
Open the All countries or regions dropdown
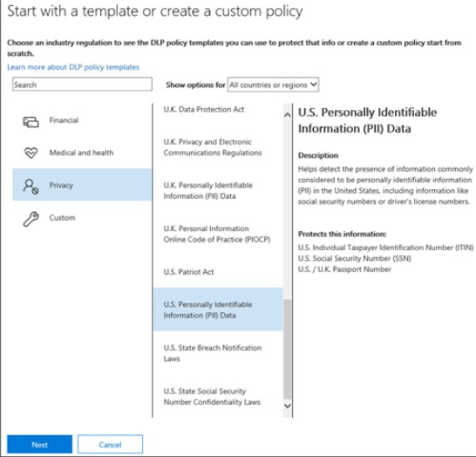273,85
